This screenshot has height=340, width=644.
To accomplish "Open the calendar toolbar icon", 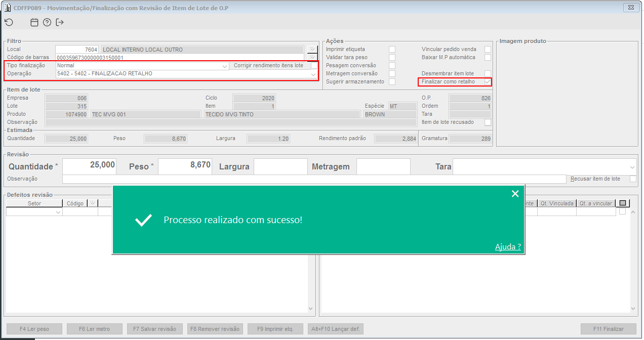I will tap(34, 22).
